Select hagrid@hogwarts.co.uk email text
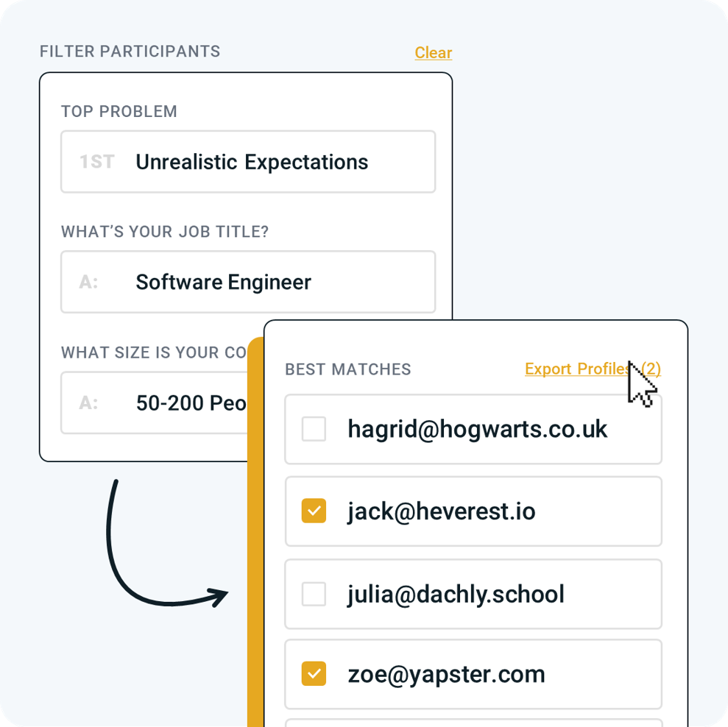The image size is (728, 727). [477, 430]
